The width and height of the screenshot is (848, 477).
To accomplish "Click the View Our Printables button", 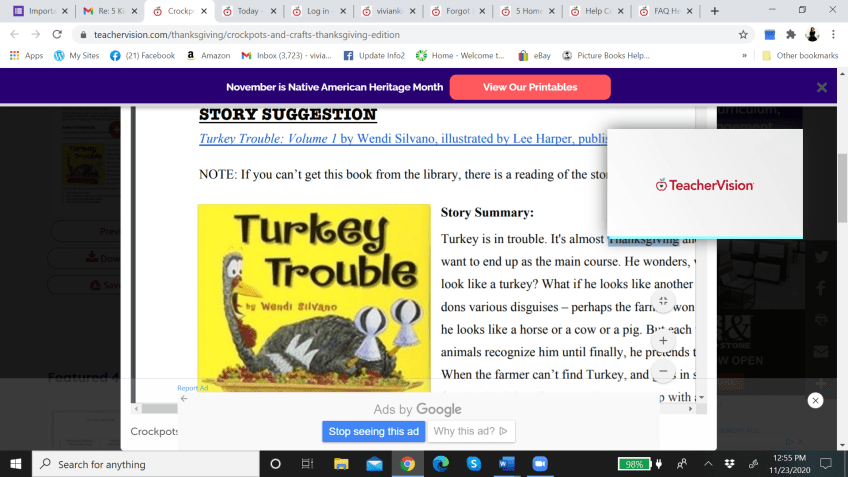I will click(x=530, y=87).
